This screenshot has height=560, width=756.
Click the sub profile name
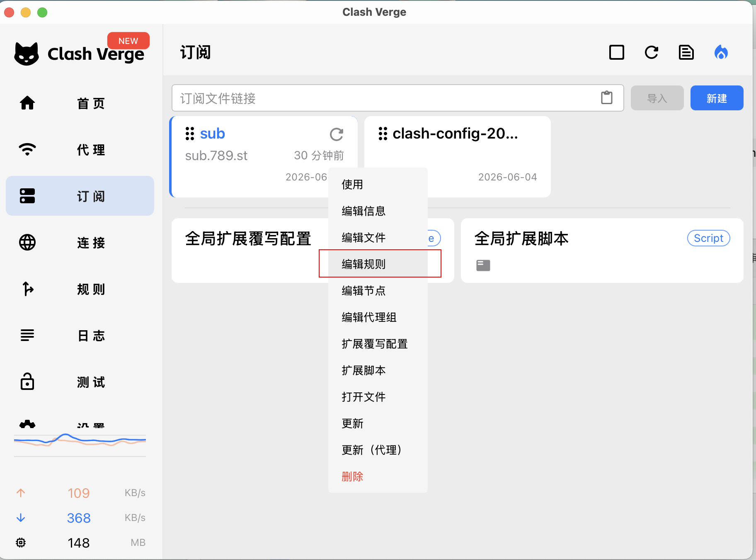tap(212, 134)
